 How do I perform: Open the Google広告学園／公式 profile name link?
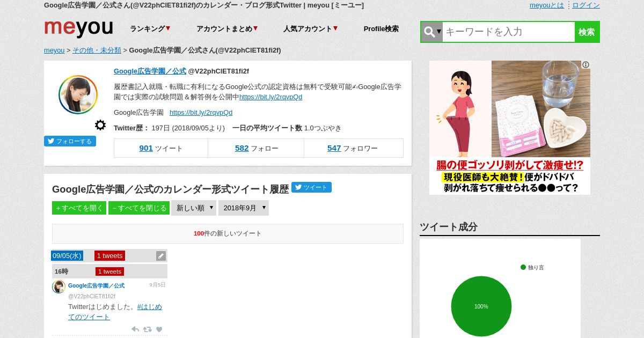150,71
